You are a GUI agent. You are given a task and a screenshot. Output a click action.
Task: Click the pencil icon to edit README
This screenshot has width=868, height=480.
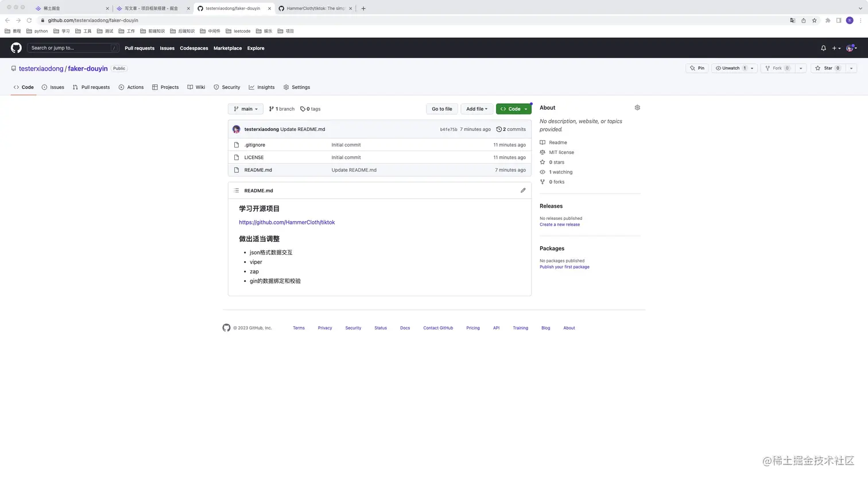click(x=523, y=191)
